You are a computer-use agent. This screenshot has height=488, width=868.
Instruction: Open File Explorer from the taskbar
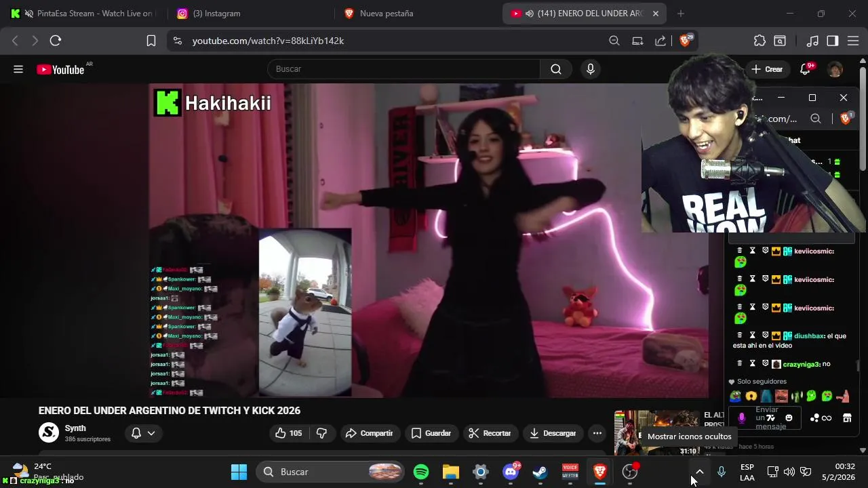point(451,472)
